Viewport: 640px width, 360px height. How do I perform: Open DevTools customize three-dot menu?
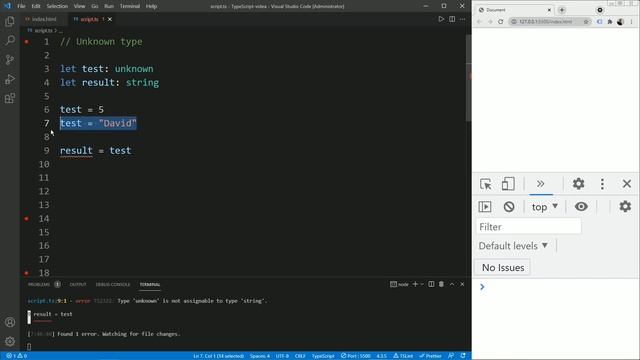(602, 184)
